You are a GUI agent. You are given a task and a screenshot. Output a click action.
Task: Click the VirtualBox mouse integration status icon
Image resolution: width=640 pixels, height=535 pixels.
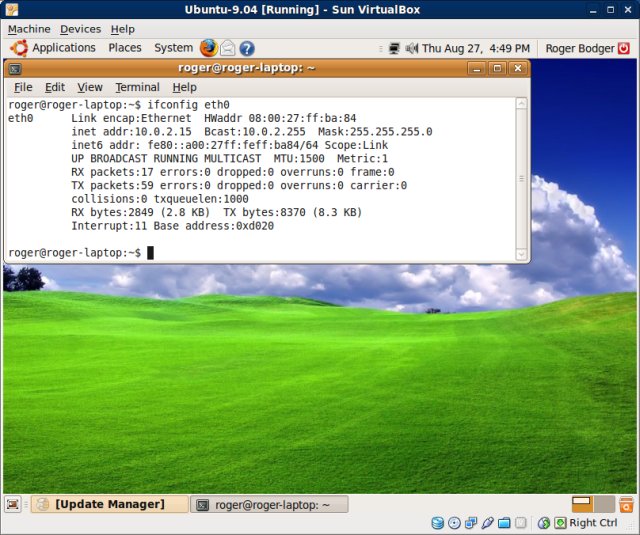coord(544,523)
